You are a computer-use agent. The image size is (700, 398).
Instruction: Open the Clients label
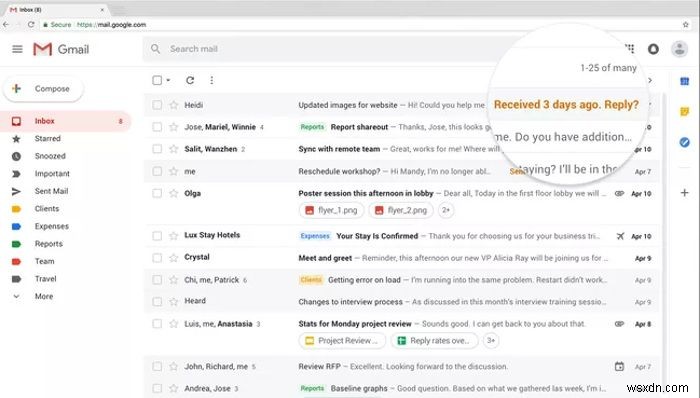pos(47,209)
